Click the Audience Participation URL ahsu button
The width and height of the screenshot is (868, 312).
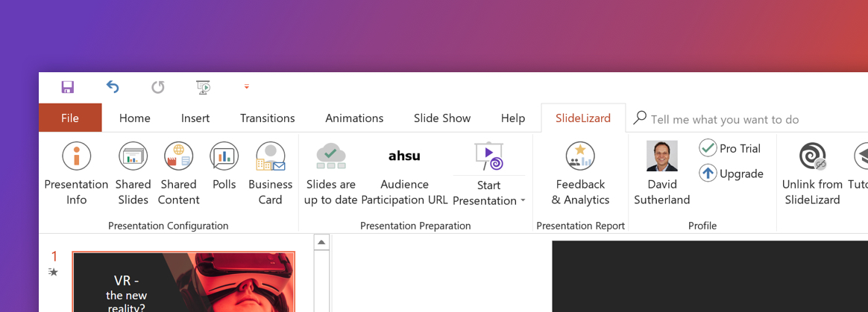click(404, 174)
